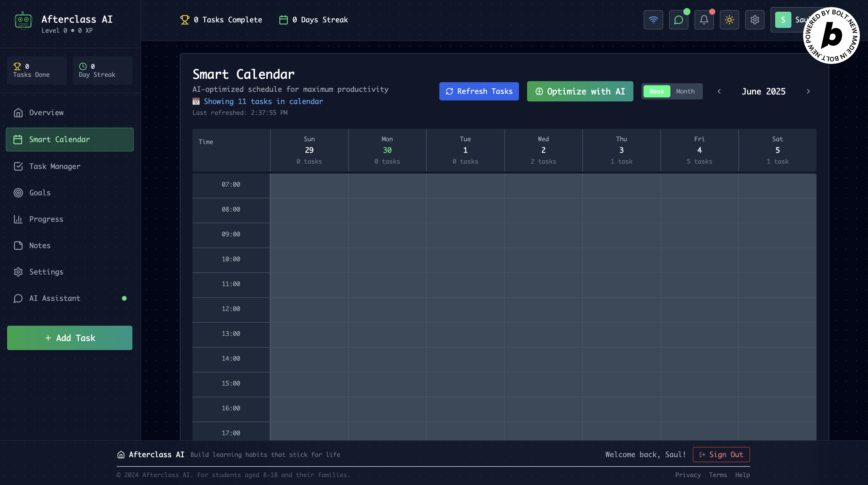
Task: Click the Afterclass AI robot logo
Action: [23, 21]
